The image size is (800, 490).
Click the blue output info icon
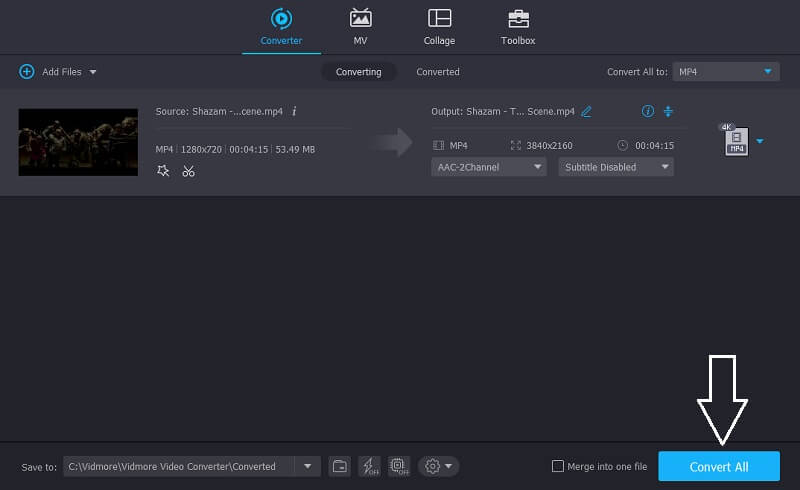pyautogui.click(x=647, y=111)
